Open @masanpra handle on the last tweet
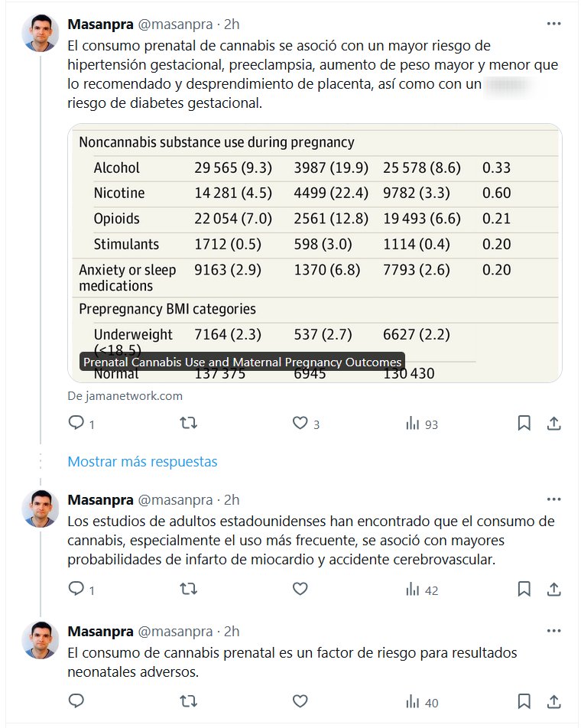581x728 pixels. pos(175,632)
